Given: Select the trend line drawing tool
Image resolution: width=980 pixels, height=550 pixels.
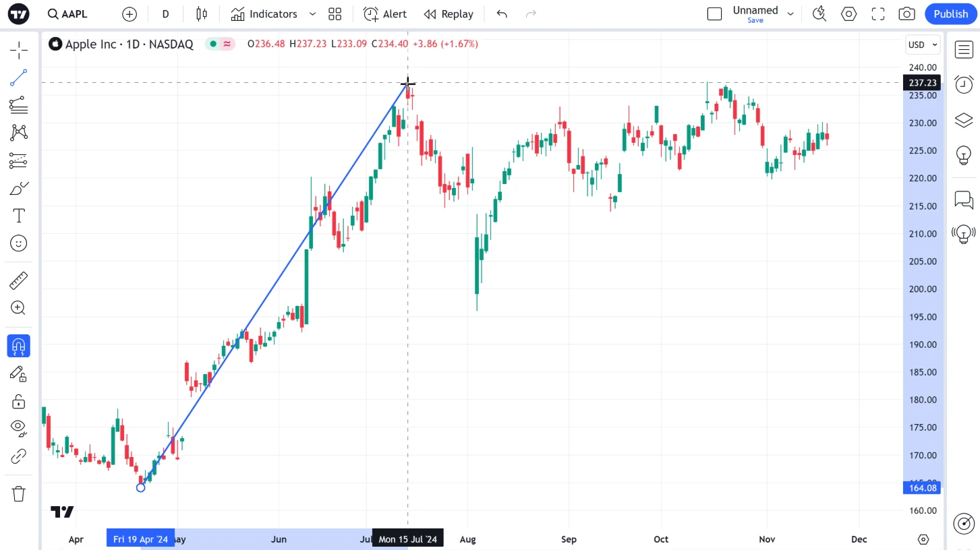Looking at the screenshot, I should point(19,78).
